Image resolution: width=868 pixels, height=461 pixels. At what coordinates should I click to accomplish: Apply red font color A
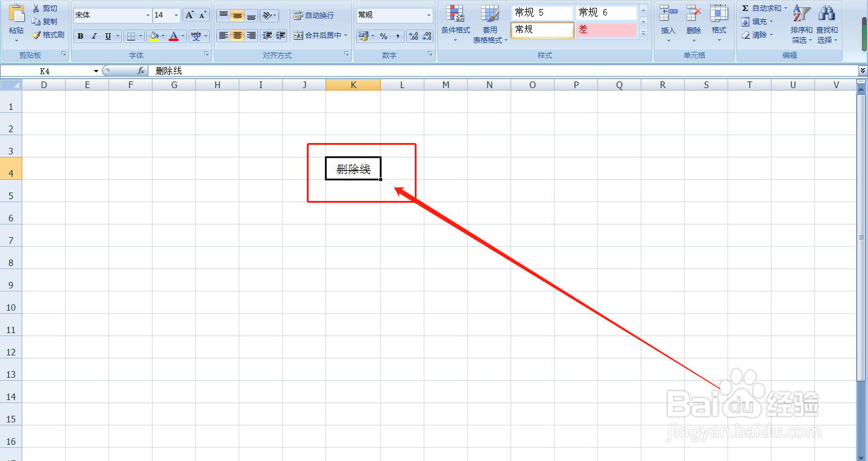coord(174,36)
